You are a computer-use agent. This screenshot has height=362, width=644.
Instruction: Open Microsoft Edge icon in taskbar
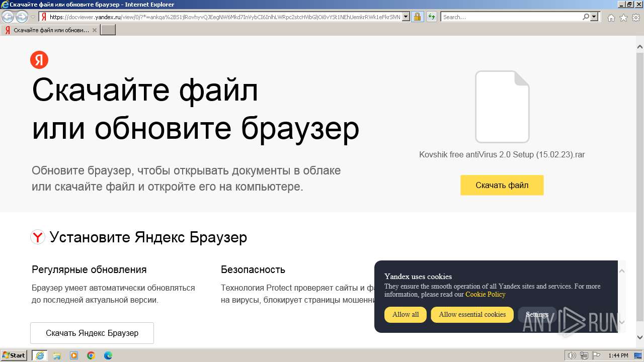(x=108, y=355)
